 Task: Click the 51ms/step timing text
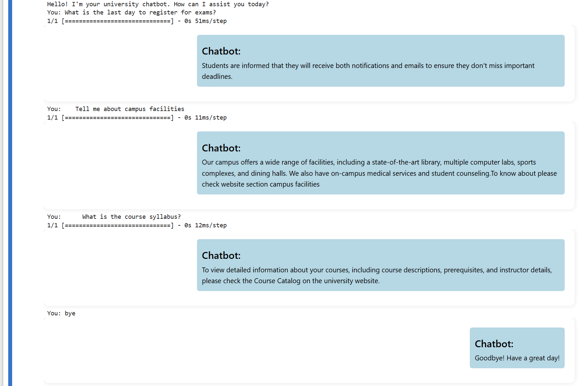click(x=210, y=21)
